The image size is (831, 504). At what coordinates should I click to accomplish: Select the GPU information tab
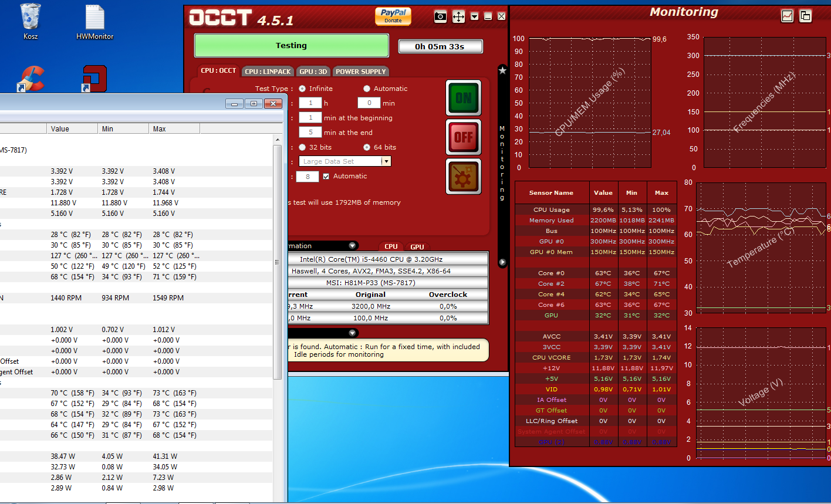point(417,247)
